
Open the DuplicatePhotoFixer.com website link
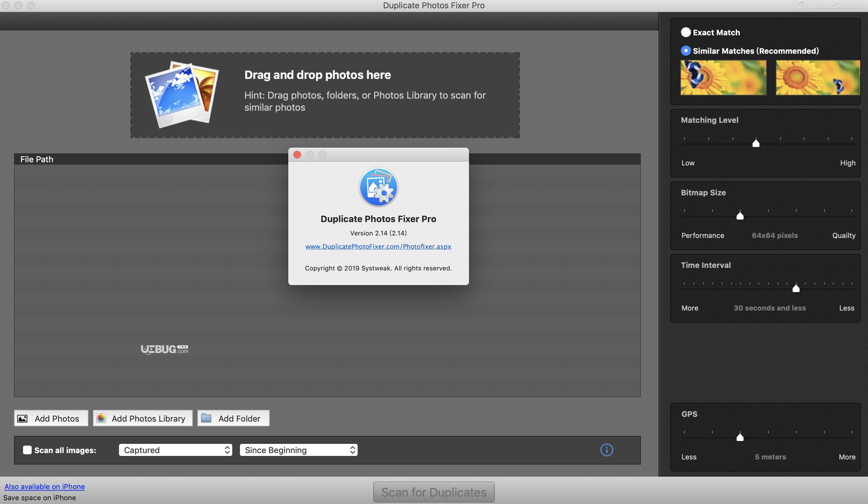(x=378, y=246)
